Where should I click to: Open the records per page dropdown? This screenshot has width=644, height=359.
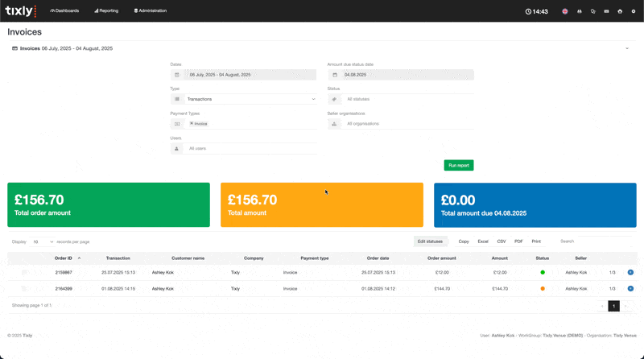(x=42, y=242)
